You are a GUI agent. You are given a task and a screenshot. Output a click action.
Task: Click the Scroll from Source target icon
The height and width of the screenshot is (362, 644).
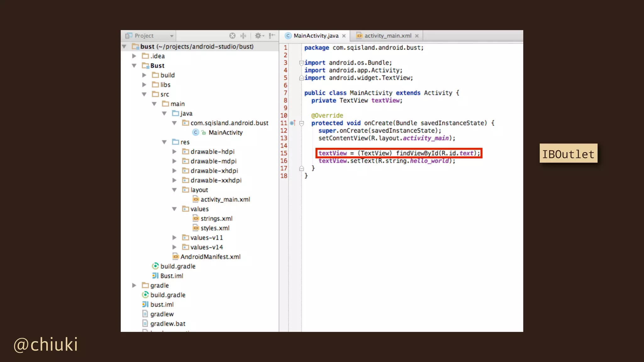[232, 36]
